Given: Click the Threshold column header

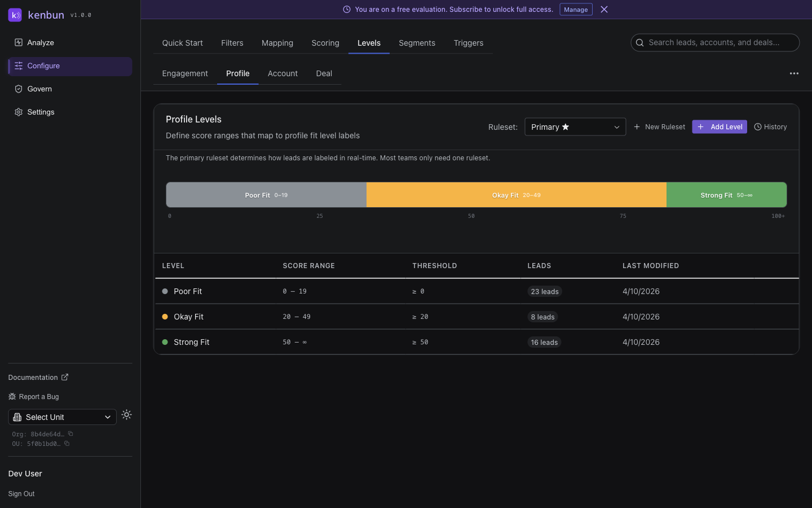Looking at the screenshot, I should click(x=434, y=266).
